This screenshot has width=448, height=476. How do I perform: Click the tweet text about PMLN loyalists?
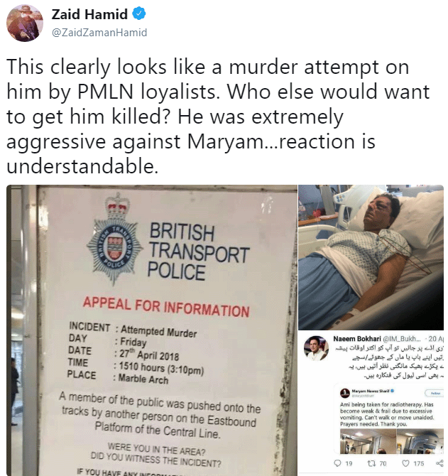click(218, 117)
